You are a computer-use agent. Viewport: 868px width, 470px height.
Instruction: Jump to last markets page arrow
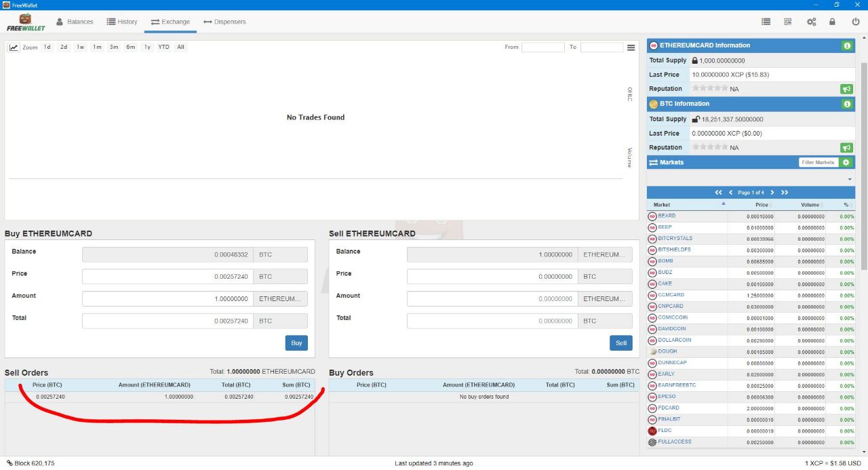[x=785, y=193]
